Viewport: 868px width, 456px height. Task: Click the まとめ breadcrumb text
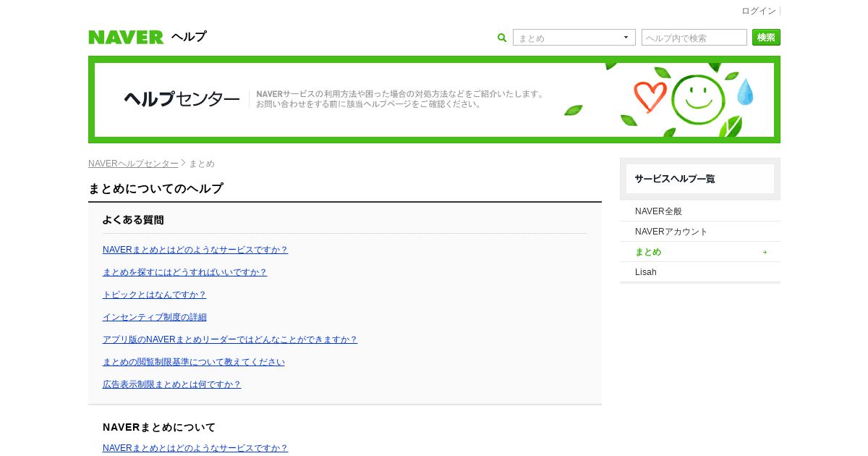pyautogui.click(x=202, y=164)
